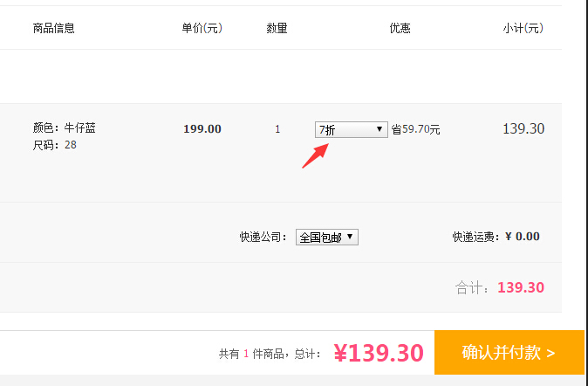Click the pink 合计 139.30 amount
Image resolution: width=588 pixels, height=386 pixels.
coord(521,287)
